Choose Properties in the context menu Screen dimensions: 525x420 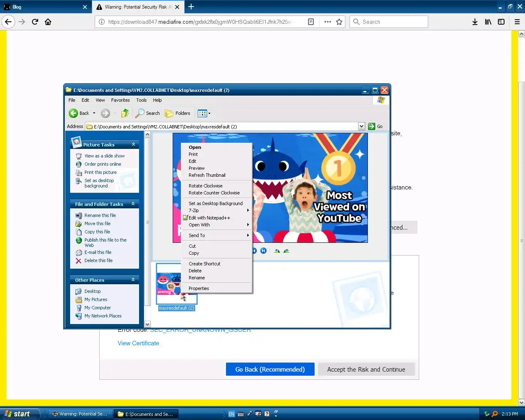tap(217, 288)
